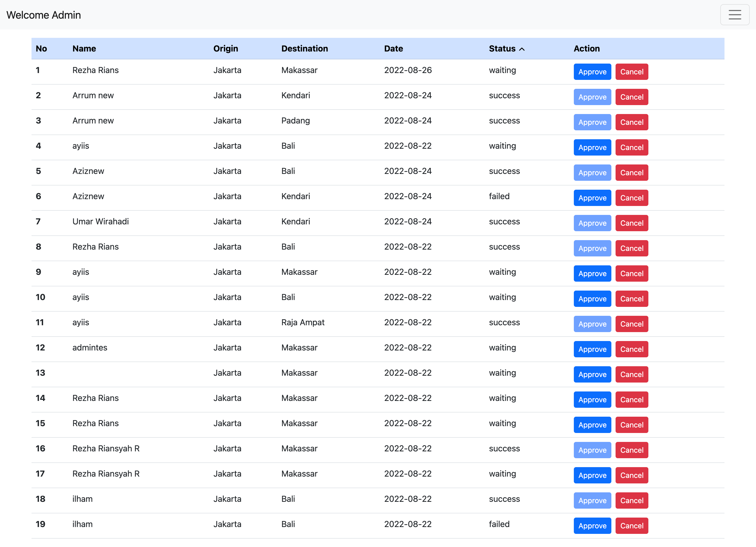This screenshot has width=756, height=547.
Task: Approve admintes' waiting booking to Makassar
Action: [592, 349]
